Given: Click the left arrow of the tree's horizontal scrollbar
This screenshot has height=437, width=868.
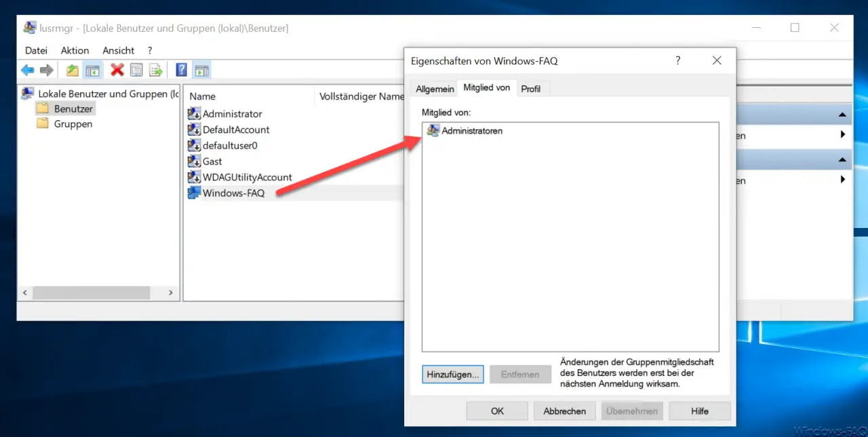Looking at the screenshot, I should pyautogui.click(x=26, y=292).
